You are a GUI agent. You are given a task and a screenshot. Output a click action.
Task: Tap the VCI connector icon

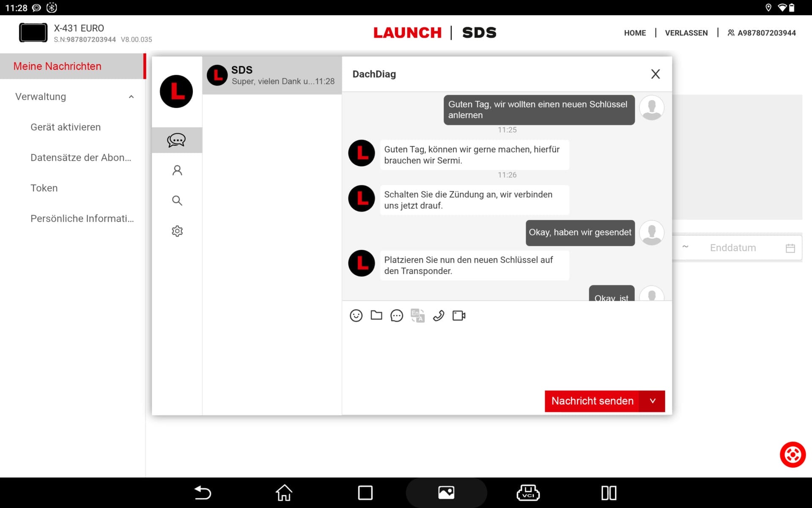(528, 493)
